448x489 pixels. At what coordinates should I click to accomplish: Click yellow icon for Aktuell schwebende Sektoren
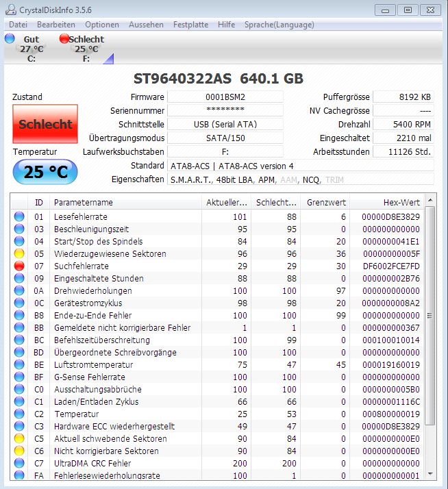point(19,438)
